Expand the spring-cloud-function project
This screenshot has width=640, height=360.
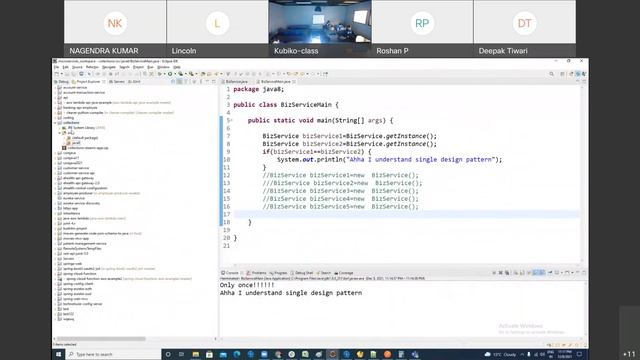click(x=56, y=273)
